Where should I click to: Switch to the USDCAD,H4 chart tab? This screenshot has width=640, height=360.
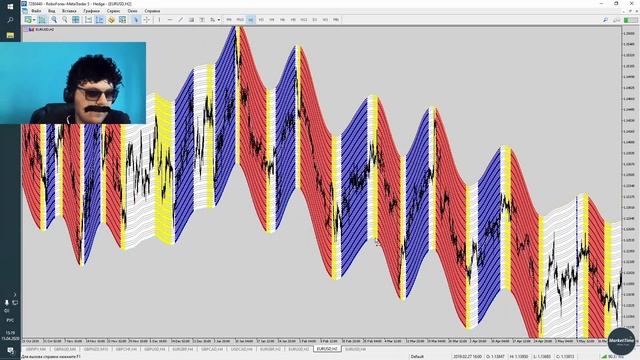point(241,349)
